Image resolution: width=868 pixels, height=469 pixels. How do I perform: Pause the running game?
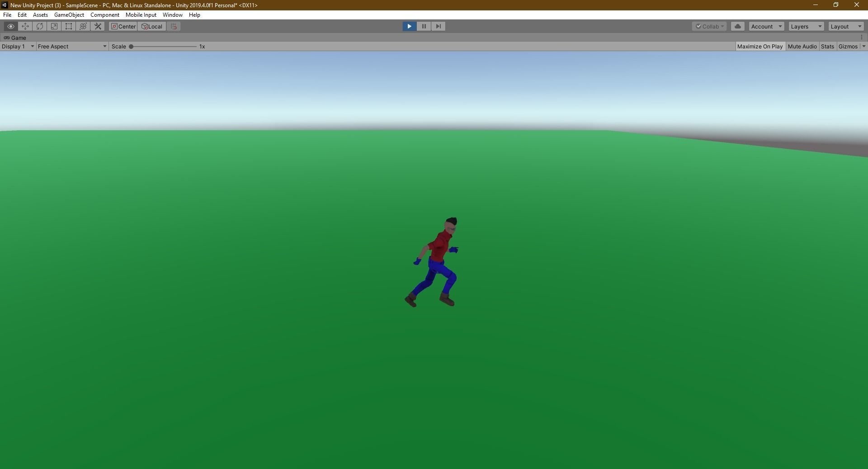coord(424,26)
